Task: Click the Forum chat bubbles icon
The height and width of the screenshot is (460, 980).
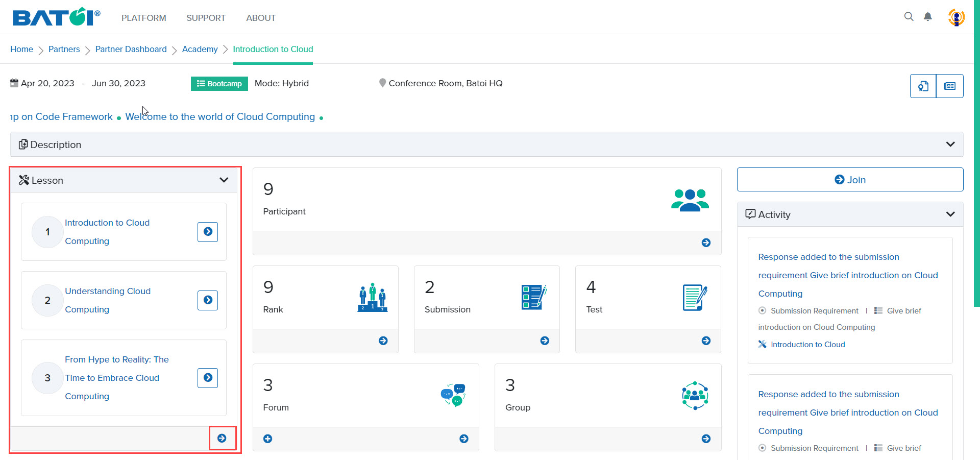Action: click(x=453, y=395)
